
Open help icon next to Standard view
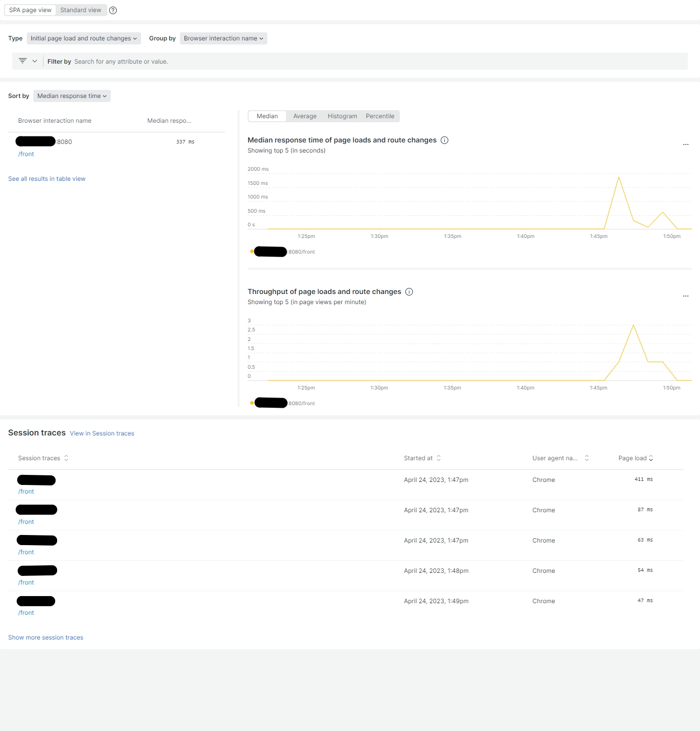click(x=113, y=10)
